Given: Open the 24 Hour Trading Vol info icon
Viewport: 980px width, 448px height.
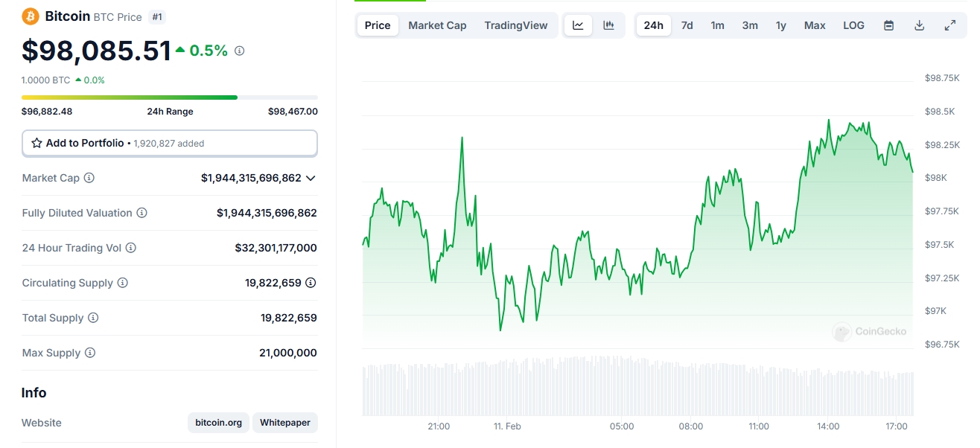Looking at the screenshot, I should click(x=131, y=248).
